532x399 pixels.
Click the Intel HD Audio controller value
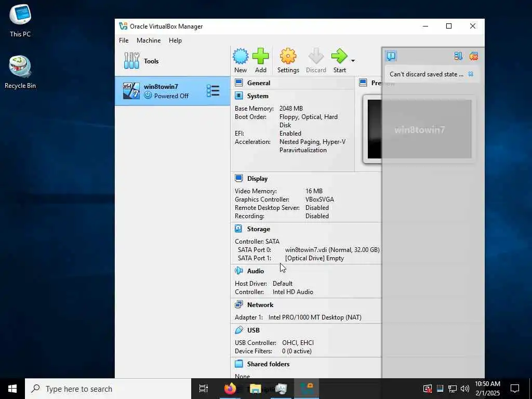point(293,292)
